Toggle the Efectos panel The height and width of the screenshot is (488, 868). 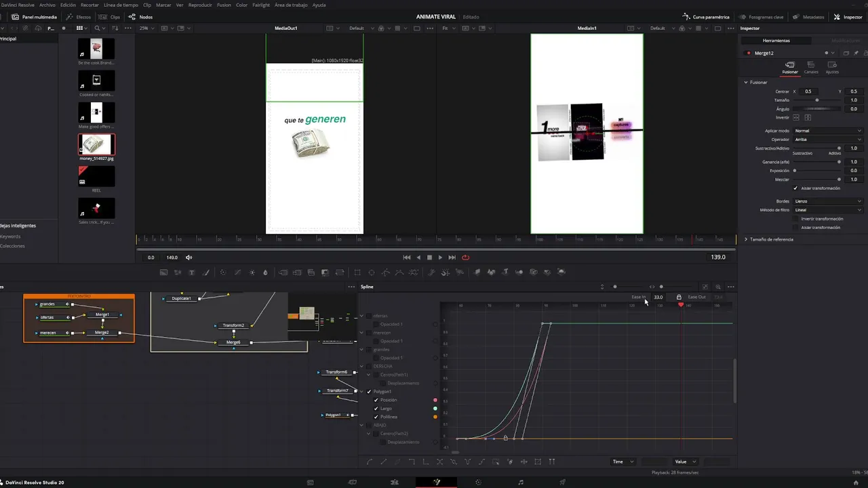tap(79, 17)
